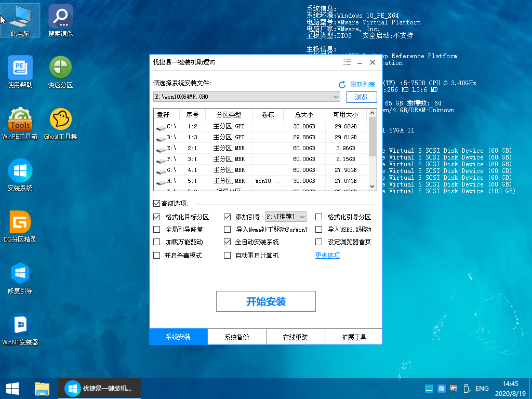The image size is (532, 399).
Task: Select the E:\ drive icon row
Action: [260, 148]
